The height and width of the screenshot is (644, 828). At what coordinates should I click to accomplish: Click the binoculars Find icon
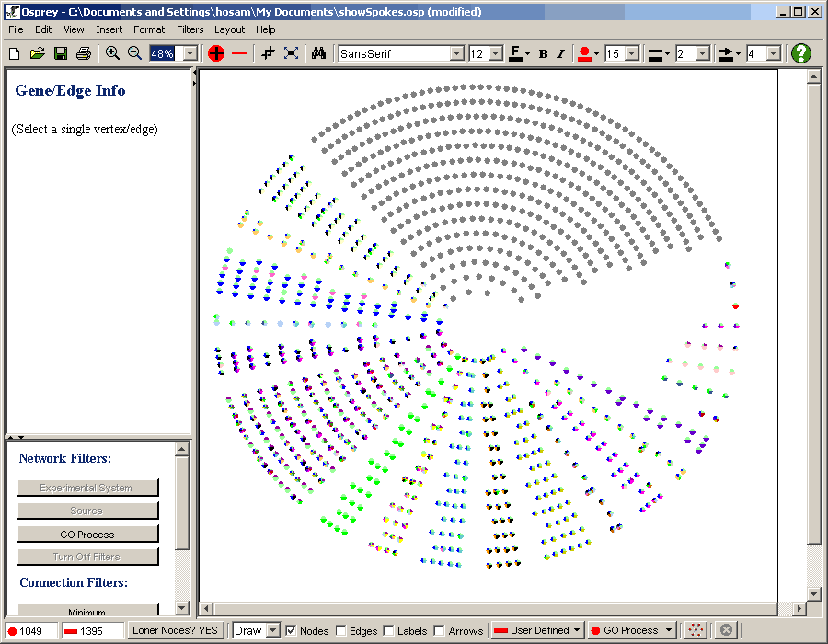pos(318,53)
